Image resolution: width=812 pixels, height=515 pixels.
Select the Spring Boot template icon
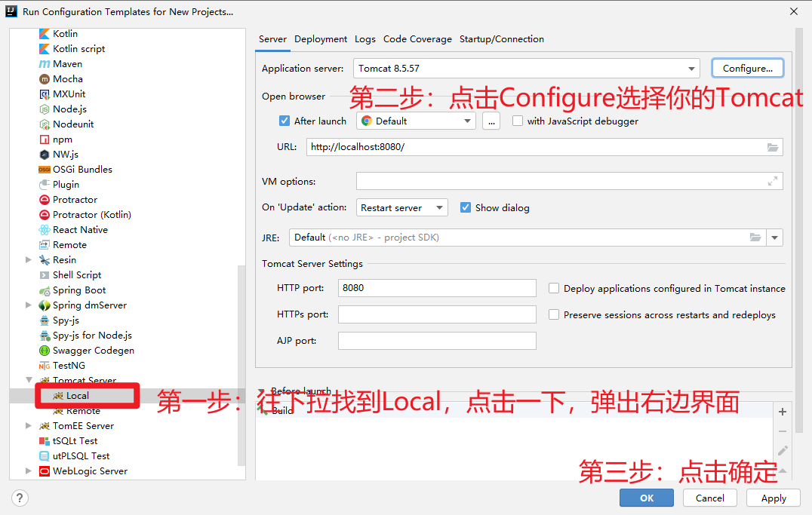tap(45, 290)
